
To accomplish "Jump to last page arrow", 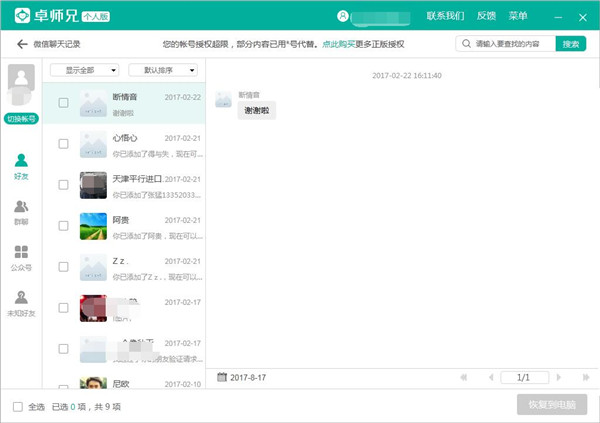I will [x=586, y=377].
